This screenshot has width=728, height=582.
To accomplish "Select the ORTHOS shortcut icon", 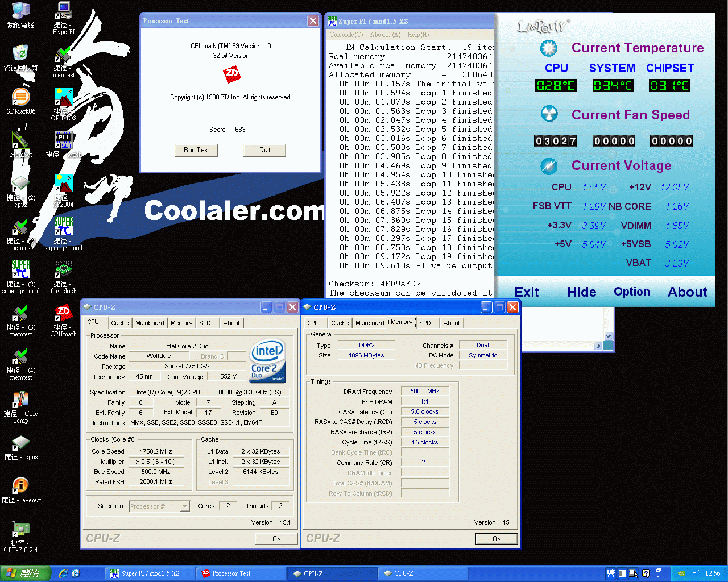I will coord(64,97).
